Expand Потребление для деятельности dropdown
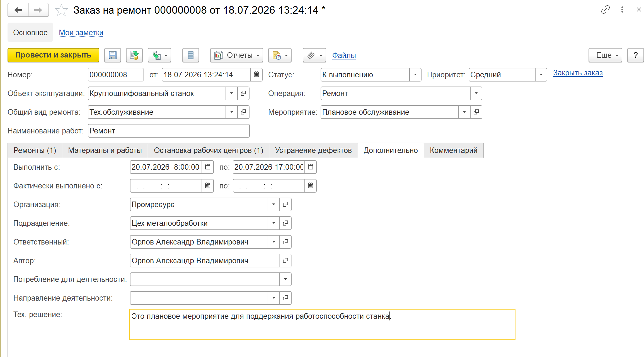 [x=285, y=279]
